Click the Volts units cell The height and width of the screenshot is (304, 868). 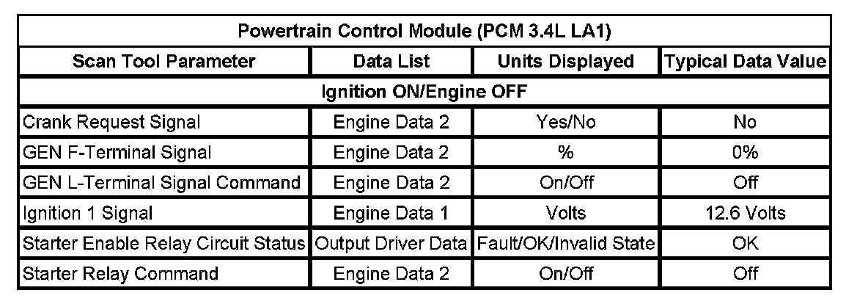click(x=565, y=214)
